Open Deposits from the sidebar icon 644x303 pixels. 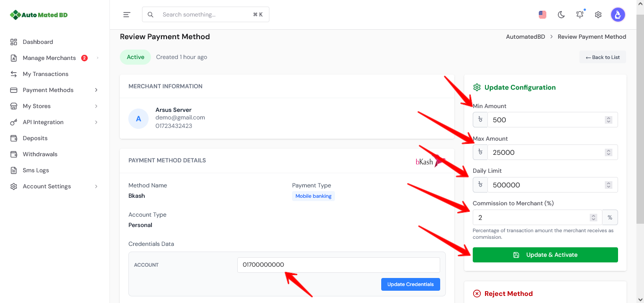13,138
